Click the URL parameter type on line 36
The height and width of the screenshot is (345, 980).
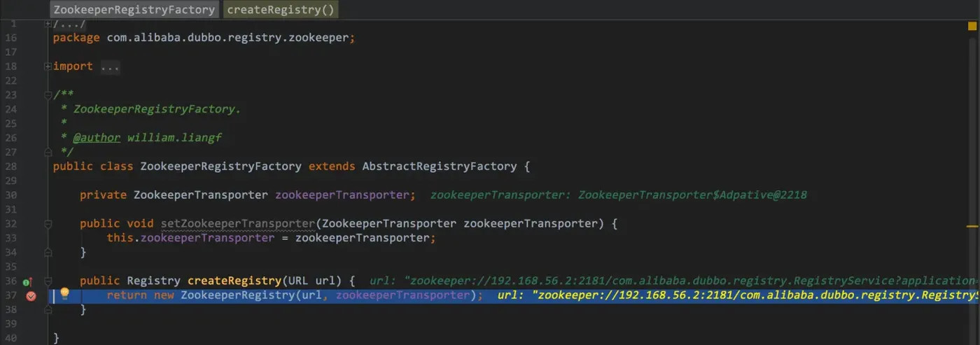[x=299, y=281]
